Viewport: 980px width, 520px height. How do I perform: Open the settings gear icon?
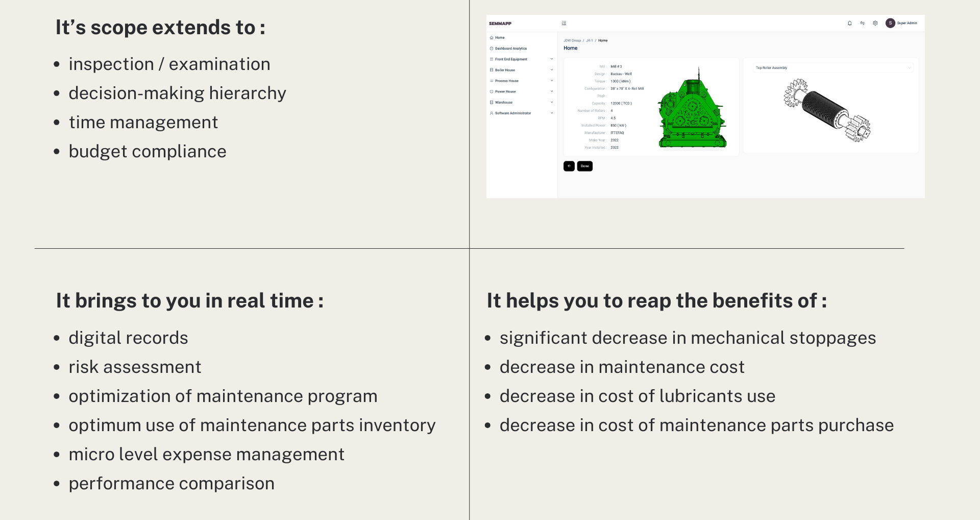tap(875, 23)
